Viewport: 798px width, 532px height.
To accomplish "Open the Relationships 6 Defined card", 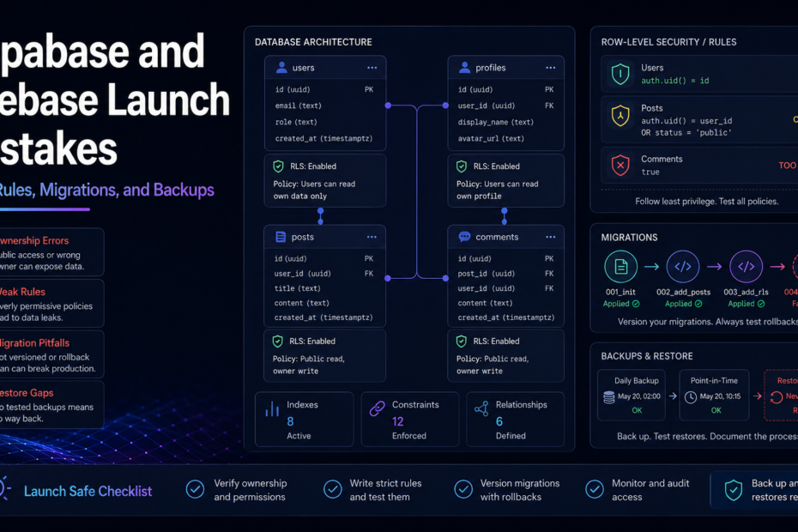I will click(x=516, y=420).
